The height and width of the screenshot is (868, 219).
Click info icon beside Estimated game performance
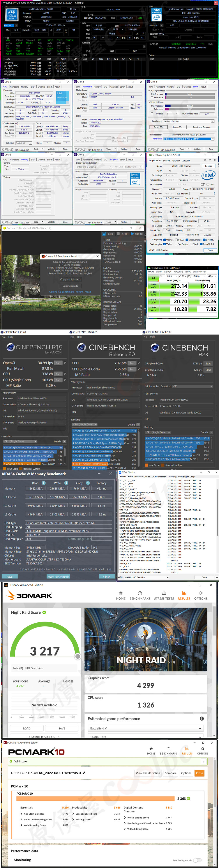[201, 718]
